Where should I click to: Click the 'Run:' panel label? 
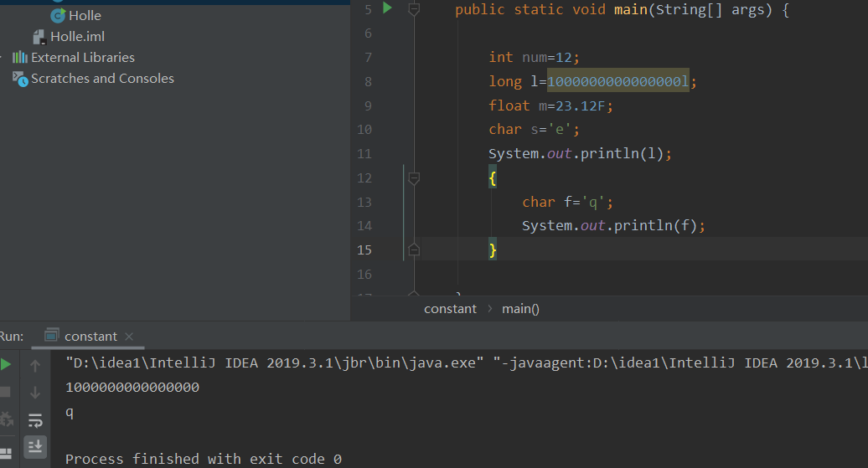12,337
